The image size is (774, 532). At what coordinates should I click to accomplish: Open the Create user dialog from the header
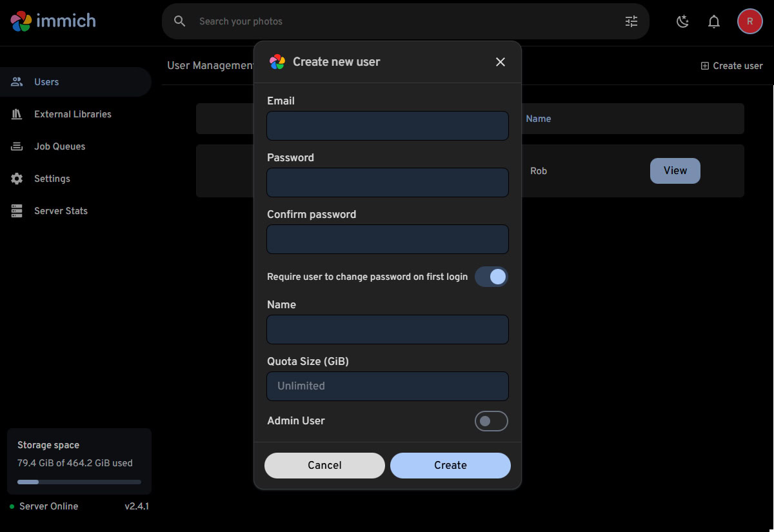click(x=731, y=65)
